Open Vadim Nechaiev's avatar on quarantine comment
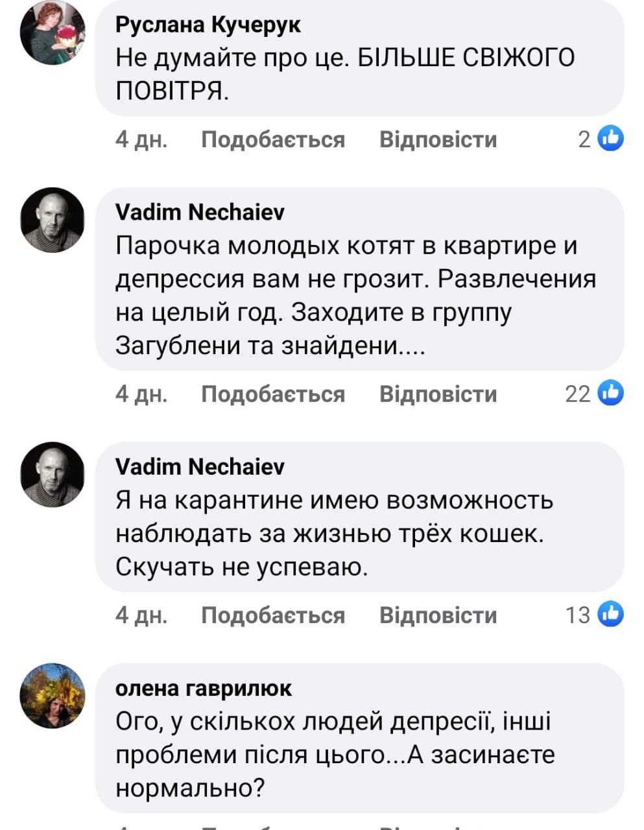The height and width of the screenshot is (830, 644). coord(53,475)
